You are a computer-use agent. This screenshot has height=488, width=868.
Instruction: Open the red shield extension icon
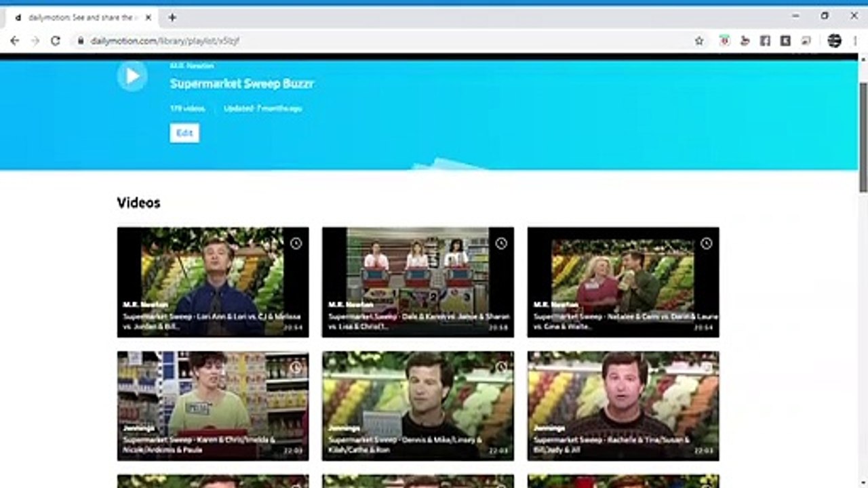(724, 41)
